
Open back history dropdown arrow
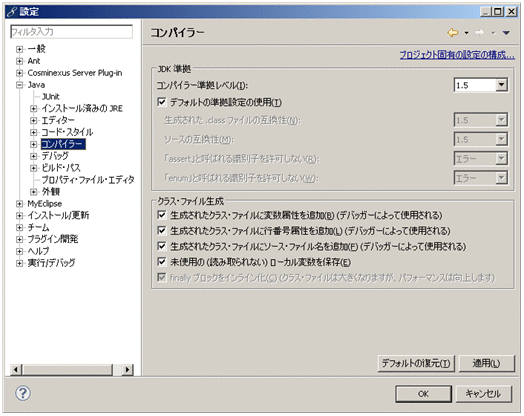click(x=467, y=33)
